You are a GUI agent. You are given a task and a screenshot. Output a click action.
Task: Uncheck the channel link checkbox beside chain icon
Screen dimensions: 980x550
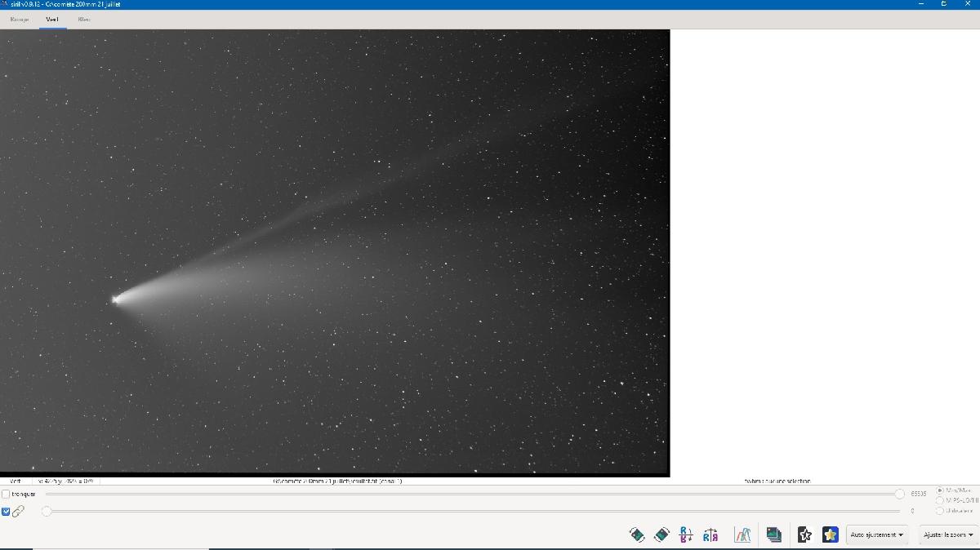click(x=6, y=512)
